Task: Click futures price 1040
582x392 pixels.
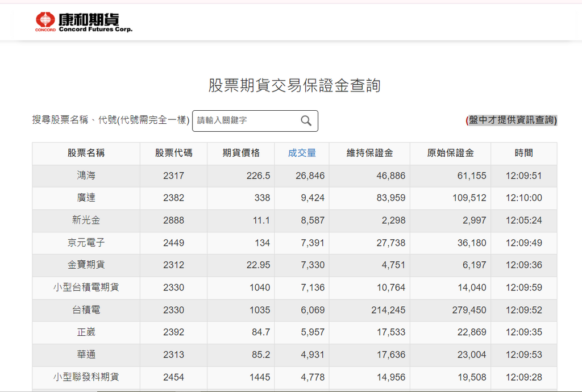Action: 260,287
